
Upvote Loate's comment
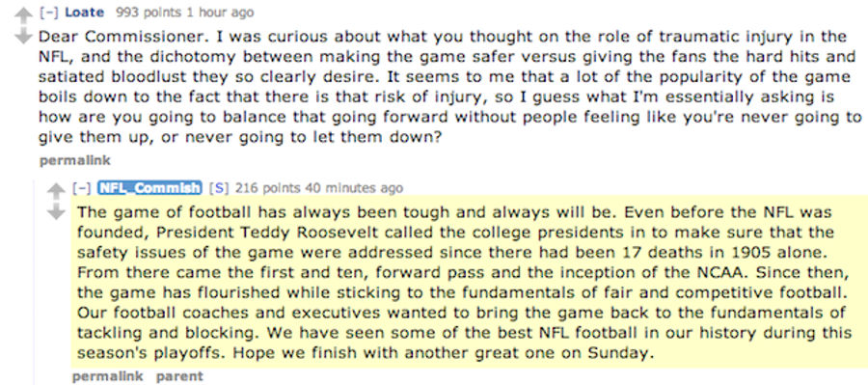23,15
